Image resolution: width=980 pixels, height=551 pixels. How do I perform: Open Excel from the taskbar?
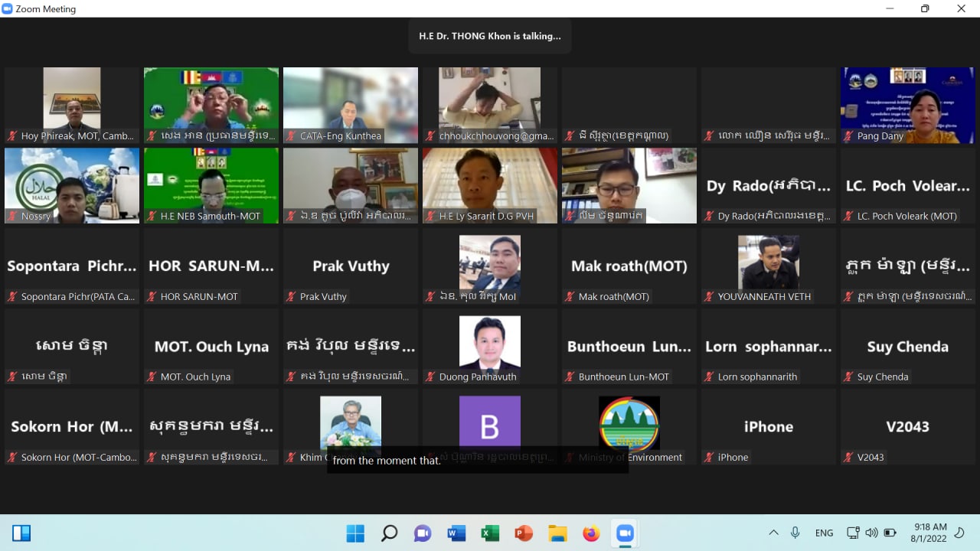[x=490, y=533]
